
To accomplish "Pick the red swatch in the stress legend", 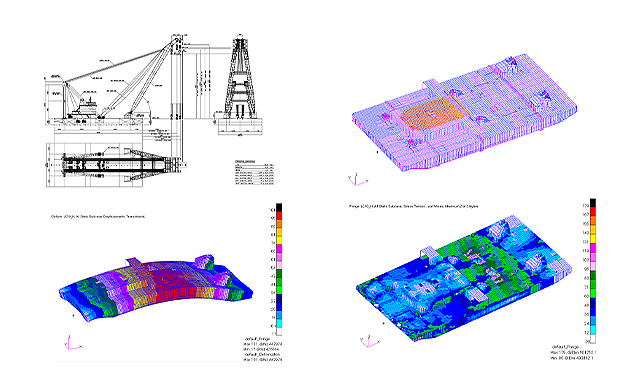I will tap(593, 211).
